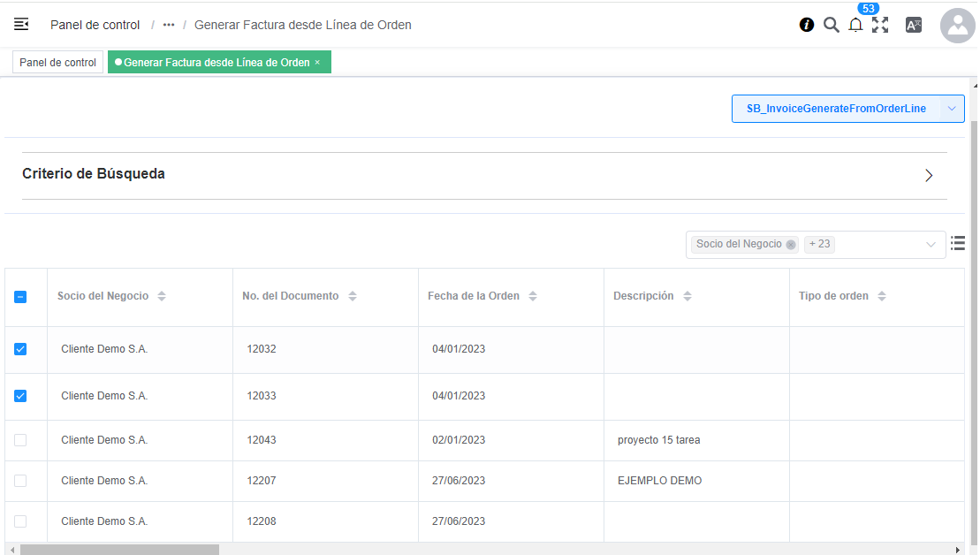Toggle the select-all header checkbox
Image resolution: width=980 pixels, height=555 pixels.
[x=20, y=297]
